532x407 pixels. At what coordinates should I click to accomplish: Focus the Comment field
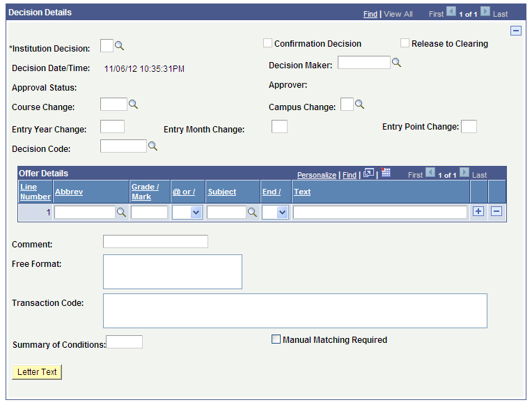pos(155,241)
